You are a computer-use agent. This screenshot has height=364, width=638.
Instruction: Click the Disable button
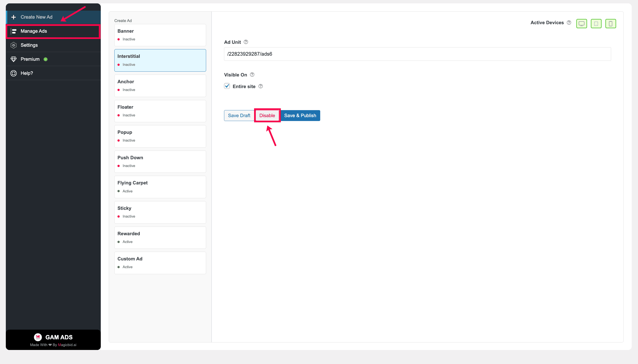pos(267,115)
